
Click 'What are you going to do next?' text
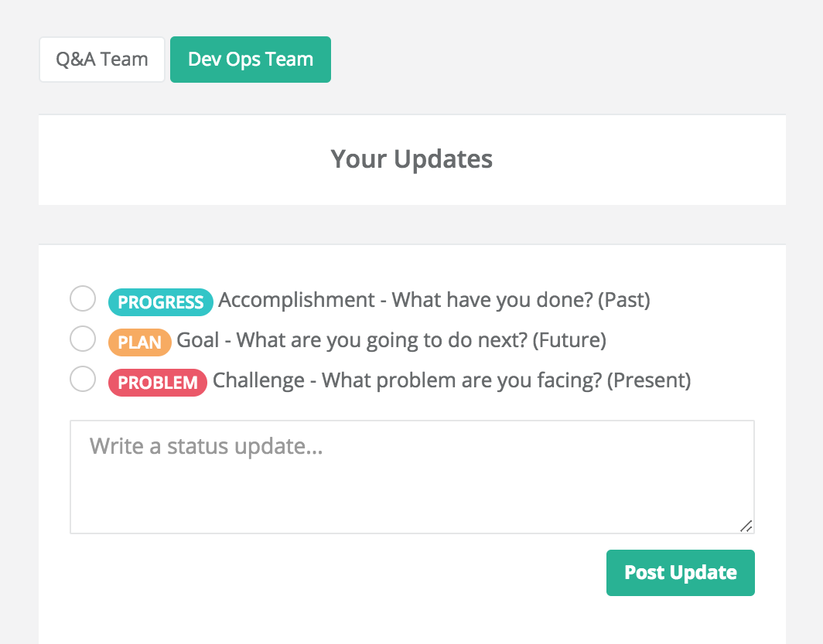pos(381,340)
